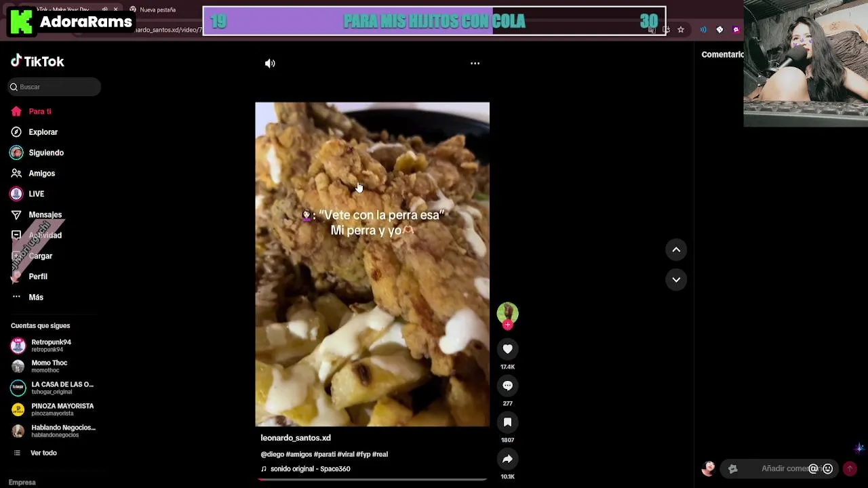Seek on the video progress bar
868x488 pixels.
tap(372, 479)
